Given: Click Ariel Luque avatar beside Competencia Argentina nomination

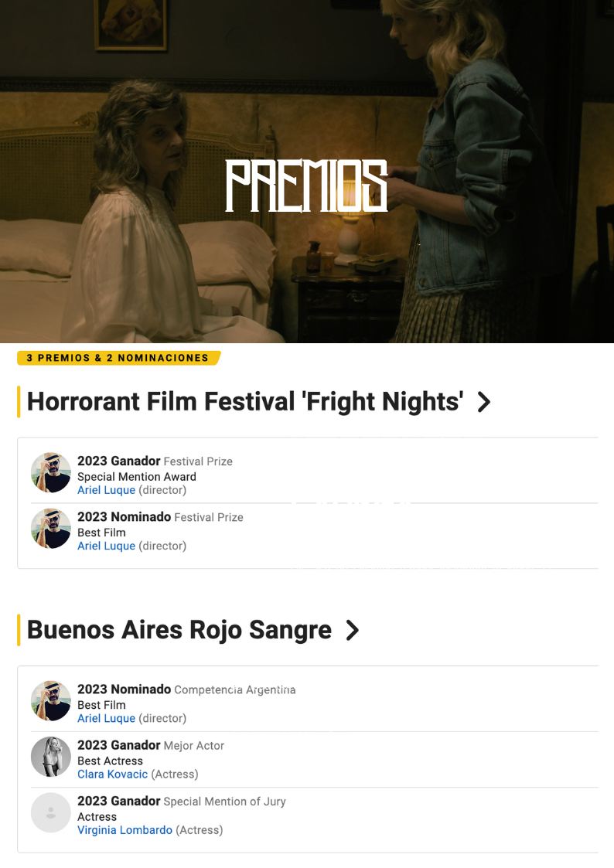Looking at the screenshot, I should [51, 701].
